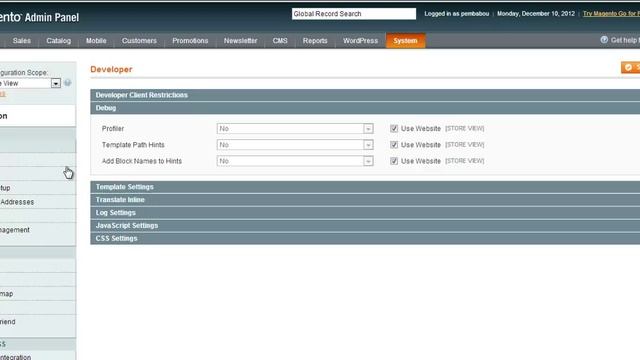Open the Newsletter menu

240,41
